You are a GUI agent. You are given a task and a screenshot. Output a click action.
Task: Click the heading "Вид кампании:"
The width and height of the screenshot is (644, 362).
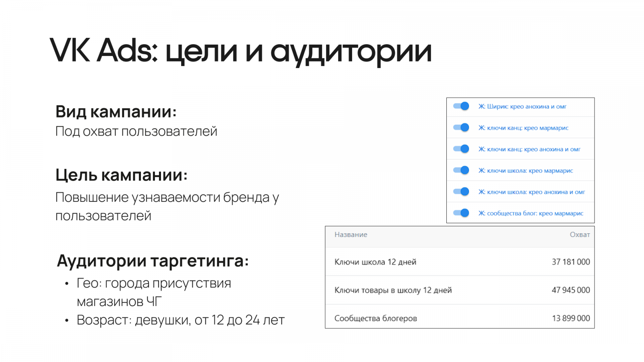pyautogui.click(x=116, y=111)
